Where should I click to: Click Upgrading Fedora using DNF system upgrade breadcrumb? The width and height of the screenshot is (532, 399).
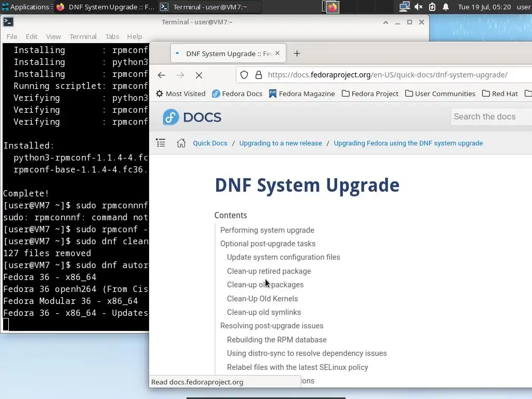(x=408, y=143)
